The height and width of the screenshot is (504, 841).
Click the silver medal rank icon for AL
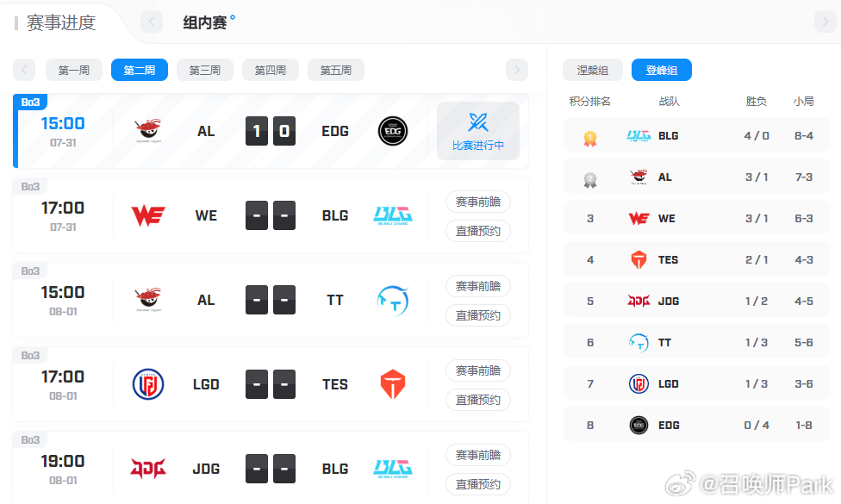[590, 179]
